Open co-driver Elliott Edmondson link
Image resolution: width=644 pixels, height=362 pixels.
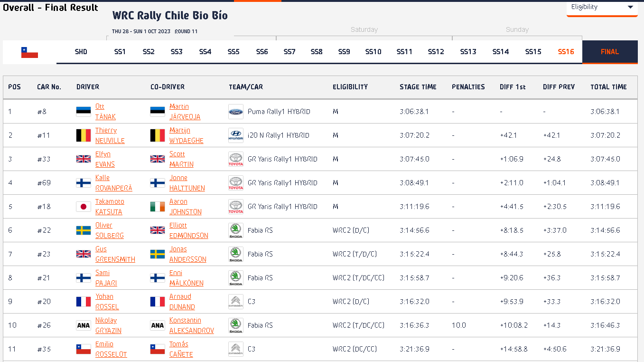point(189,230)
